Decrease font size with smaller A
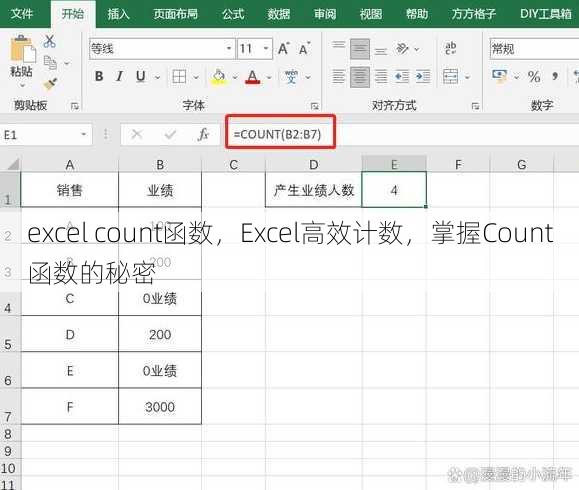The height and width of the screenshot is (490, 579). click(x=304, y=48)
